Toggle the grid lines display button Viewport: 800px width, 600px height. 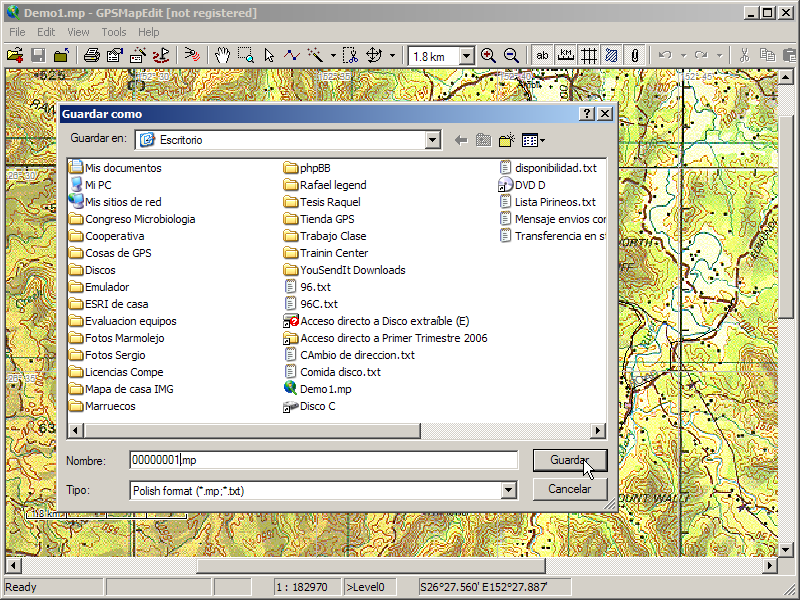point(589,56)
